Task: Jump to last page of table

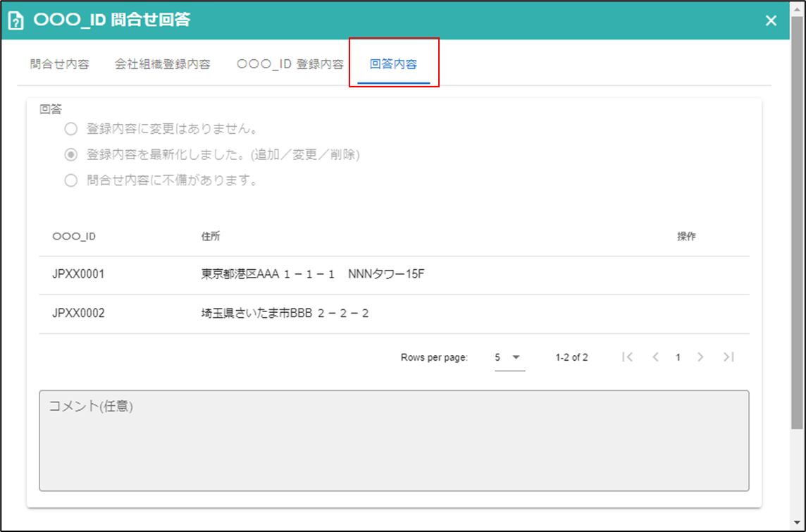Action: tap(728, 357)
